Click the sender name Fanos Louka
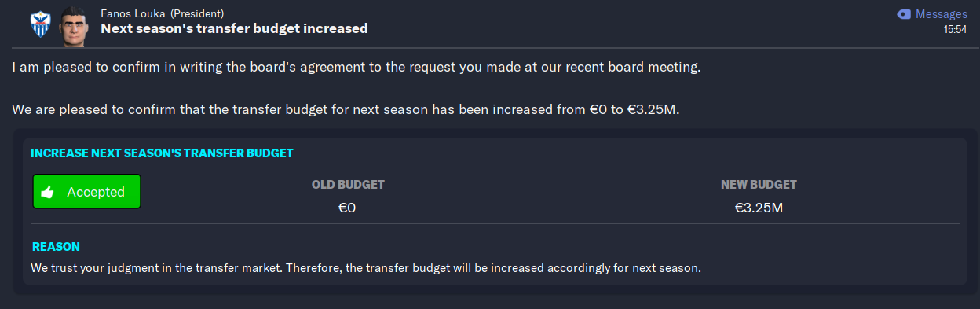 [x=133, y=14]
